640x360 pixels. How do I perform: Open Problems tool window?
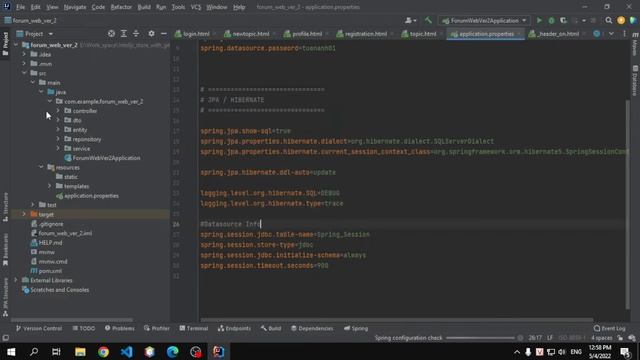click(x=120, y=328)
